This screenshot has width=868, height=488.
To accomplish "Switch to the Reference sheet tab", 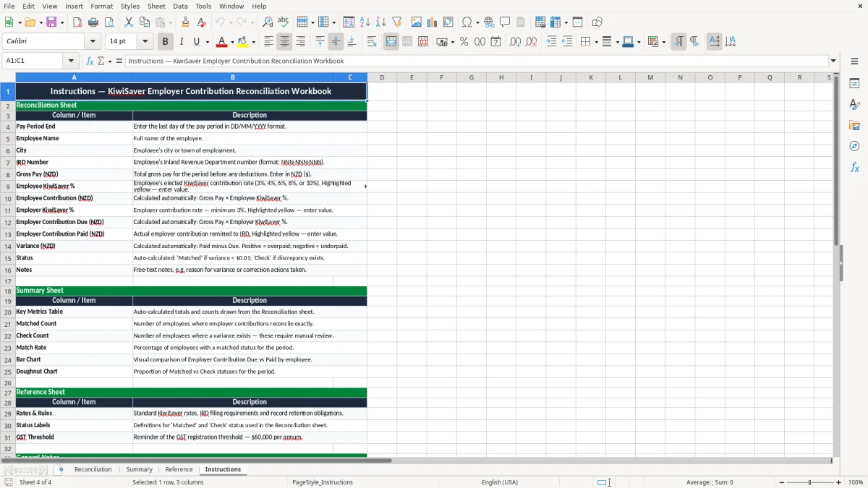I will pos(179,469).
